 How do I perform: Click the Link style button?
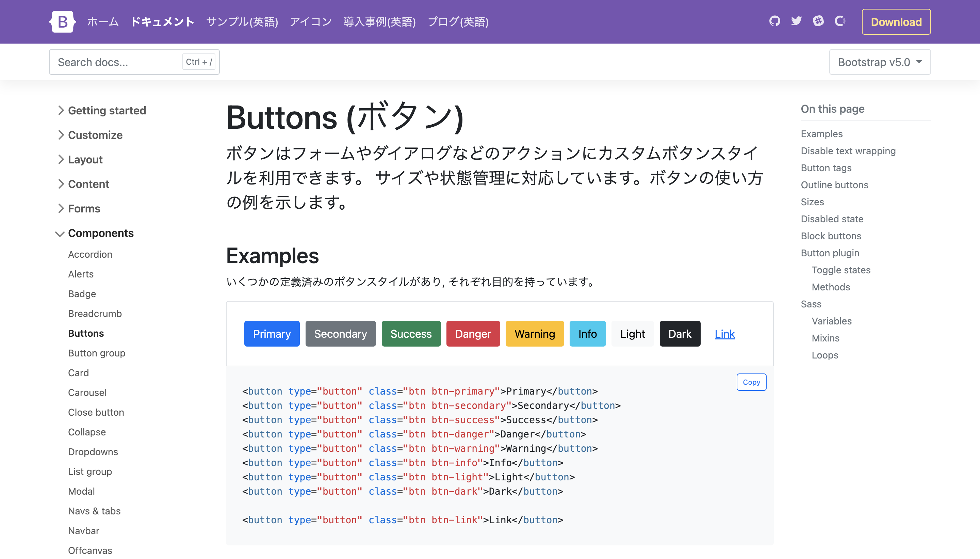(x=724, y=334)
